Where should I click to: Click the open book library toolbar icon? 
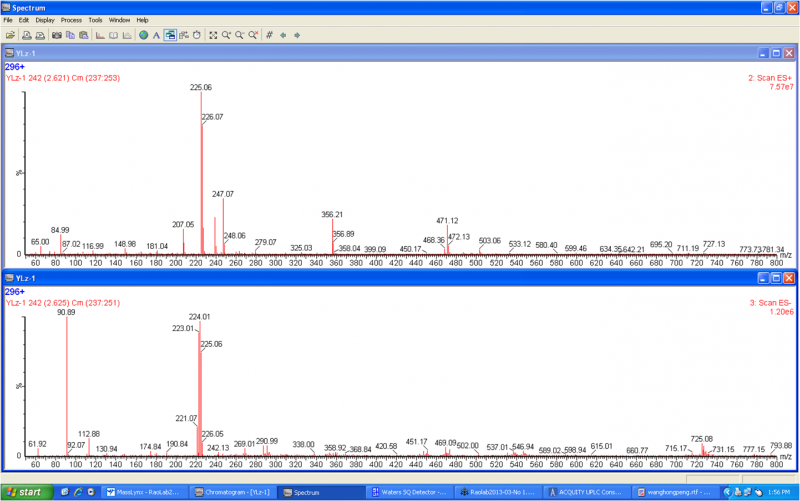(x=114, y=35)
